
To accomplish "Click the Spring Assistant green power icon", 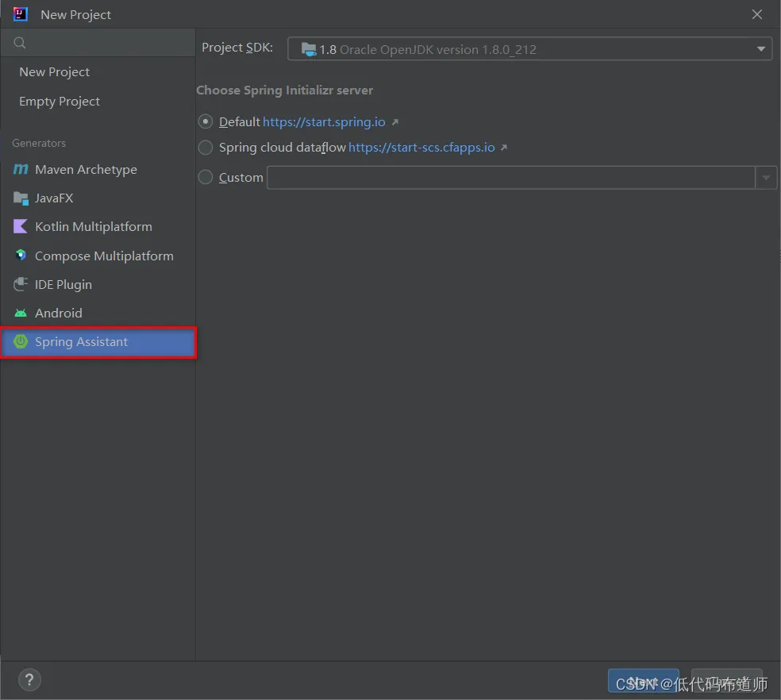I will coord(21,342).
